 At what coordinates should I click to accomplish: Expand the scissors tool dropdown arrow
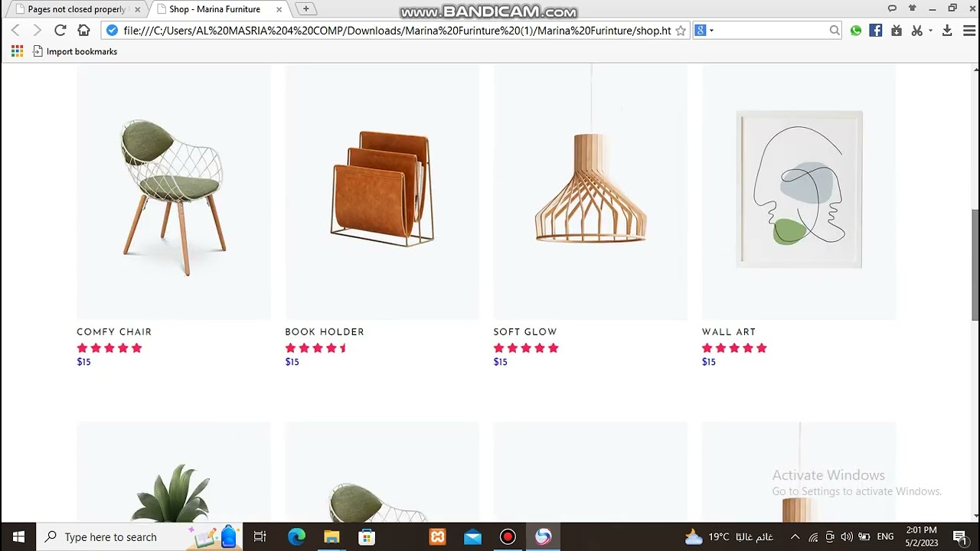coord(930,31)
